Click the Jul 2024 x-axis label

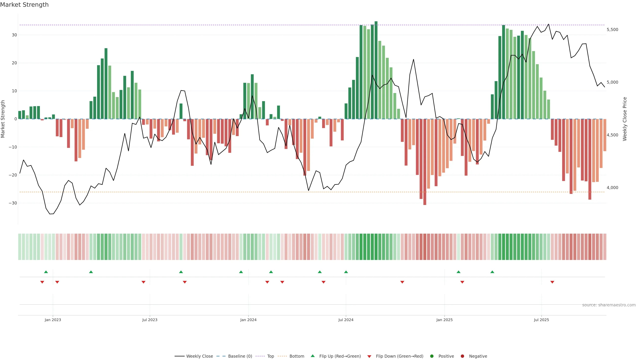coord(346,320)
